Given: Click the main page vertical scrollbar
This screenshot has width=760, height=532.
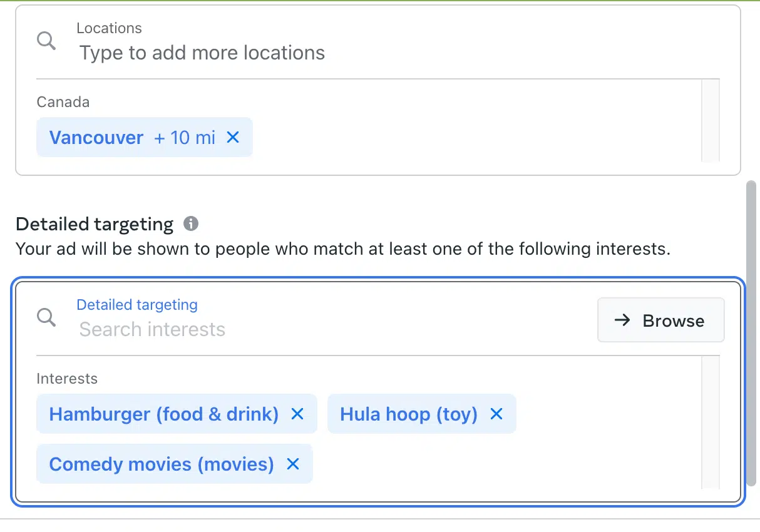Looking at the screenshot, I should (752, 332).
